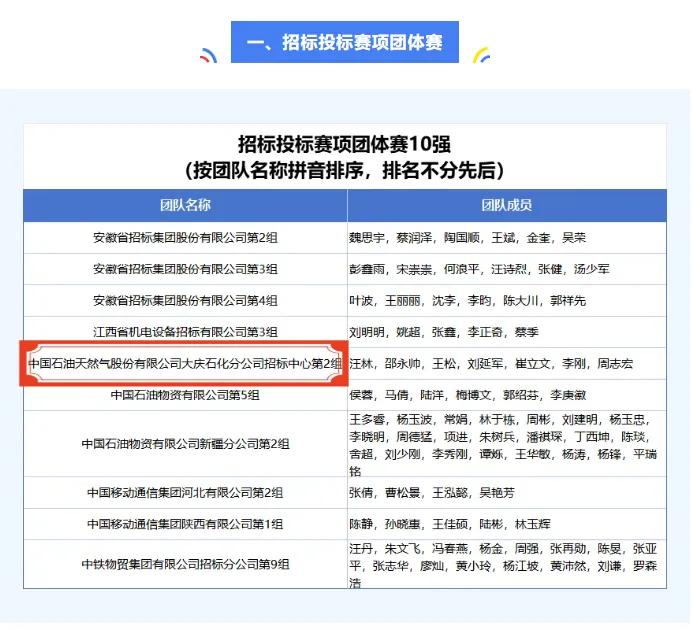This screenshot has width=693, height=631.
Task: Click team 中国石油物资有限公司新疆分公司第2组
Action: (185, 444)
